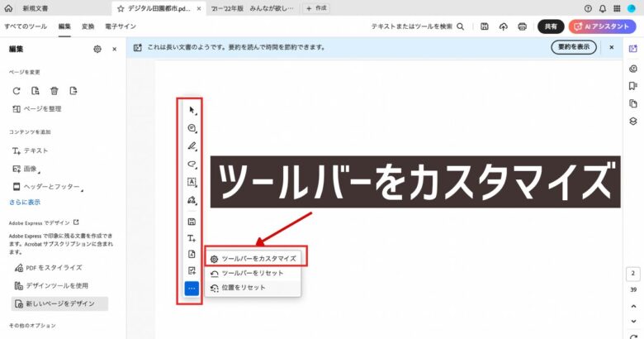Open the layers panel icon
The width and height of the screenshot is (644, 339).
point(633,122)
